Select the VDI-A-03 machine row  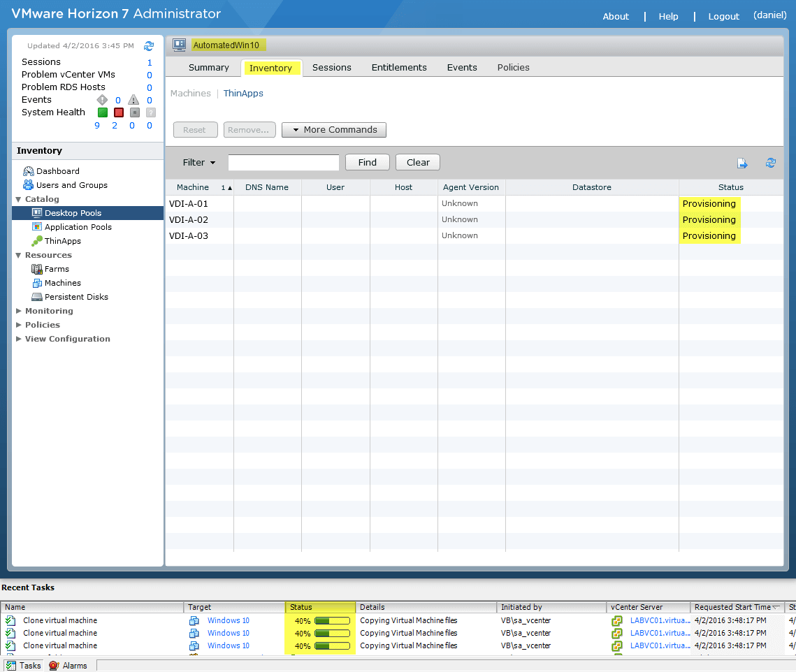tap(474, 236)
